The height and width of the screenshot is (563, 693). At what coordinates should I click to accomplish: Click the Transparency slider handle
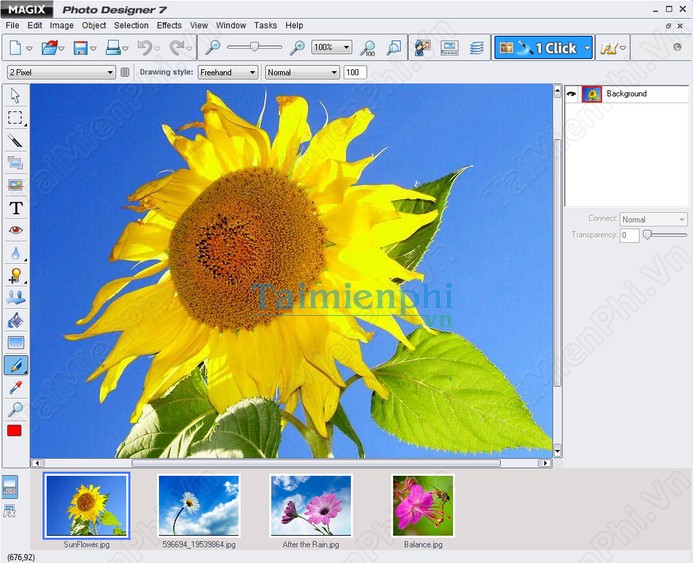pos(647,234)
